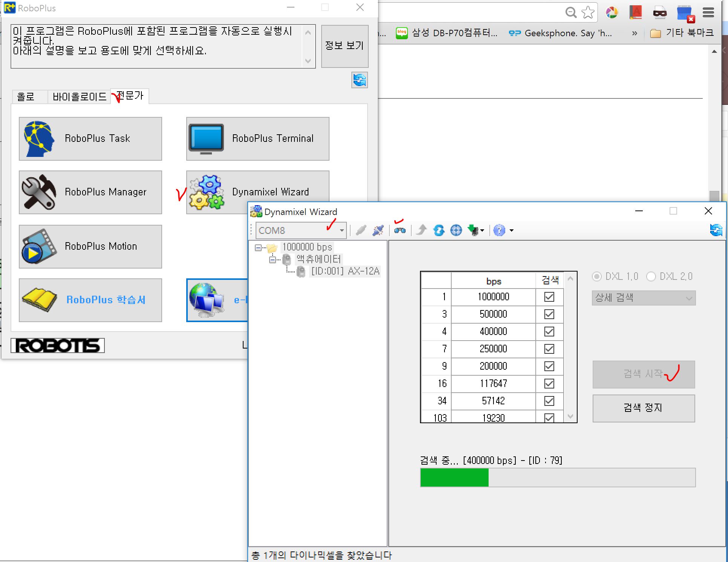Click the browser page scrollbar up arrow
The width and height of the screenshot is (728, 562).
pyautogui.click(x=714, y=51)
